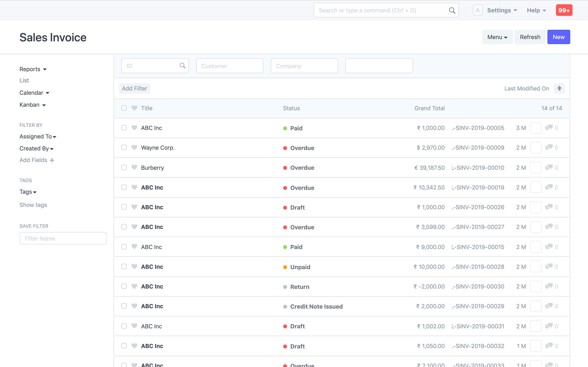Image resolution: width=588 pixels, height=367 pixels.
Task: Open the 99+ notifications badge
Action: coord(564,10)
